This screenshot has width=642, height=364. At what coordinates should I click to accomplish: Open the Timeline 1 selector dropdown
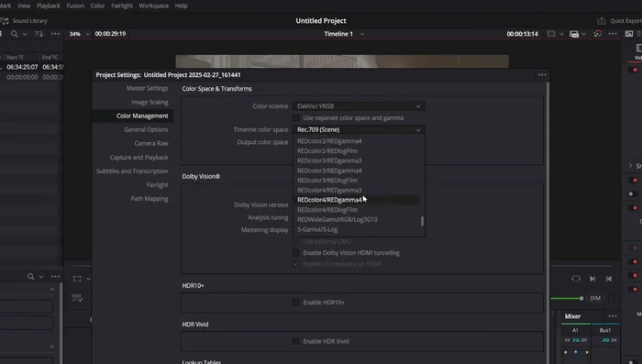(x=344, y=34)
